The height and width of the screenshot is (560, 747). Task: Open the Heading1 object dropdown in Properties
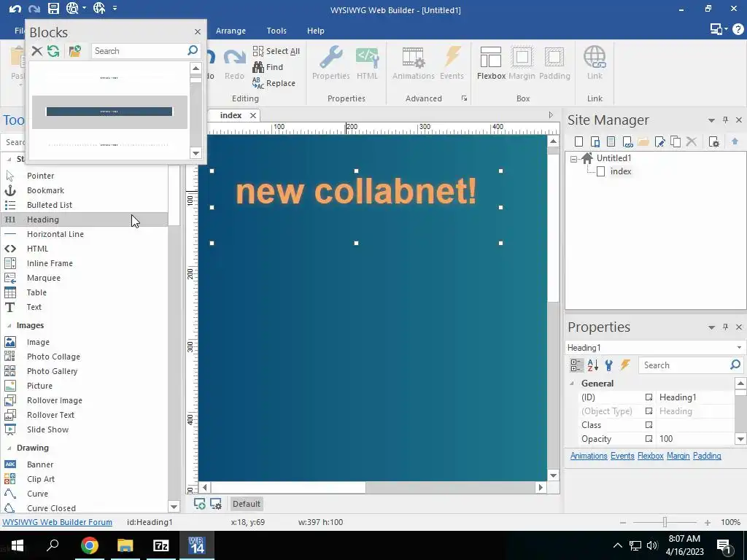tap(740, 348)
